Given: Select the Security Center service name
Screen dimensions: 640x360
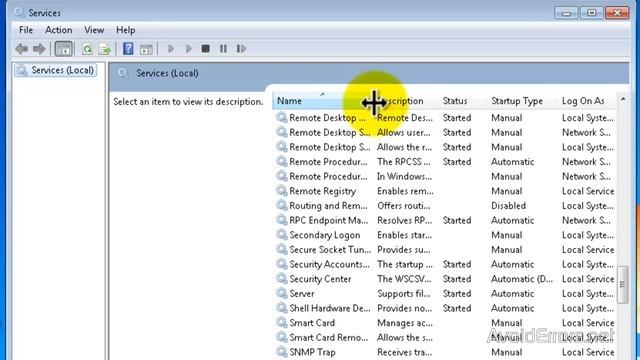Looking at the screenshot, I should [320, 279].
